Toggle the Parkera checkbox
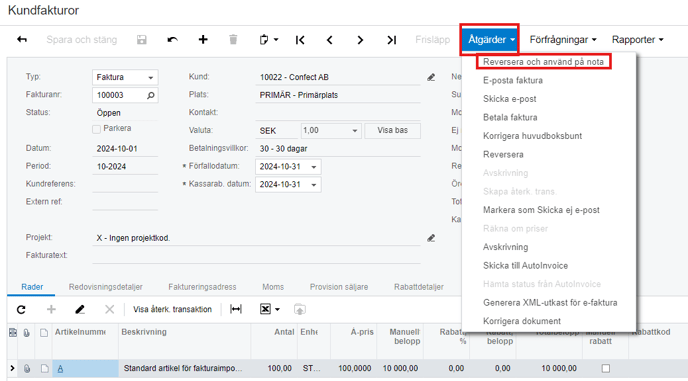 [x=97, y=129]
